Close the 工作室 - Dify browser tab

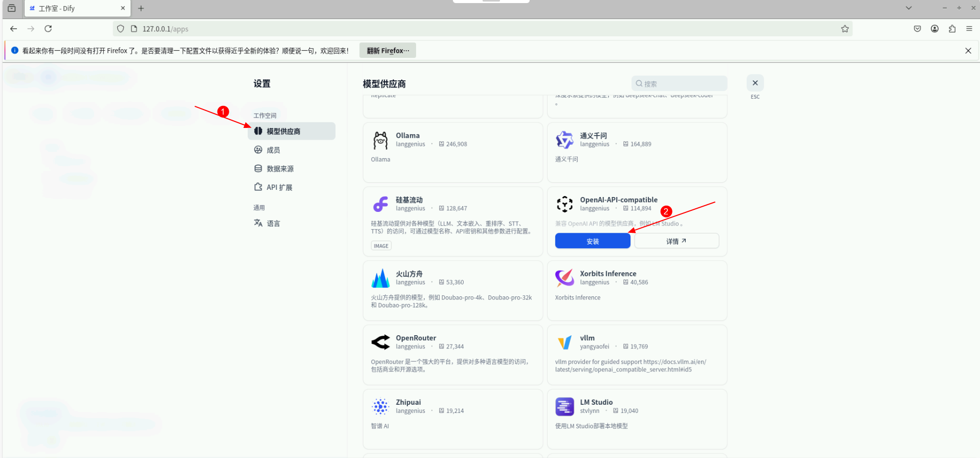(x=123, y=8)
